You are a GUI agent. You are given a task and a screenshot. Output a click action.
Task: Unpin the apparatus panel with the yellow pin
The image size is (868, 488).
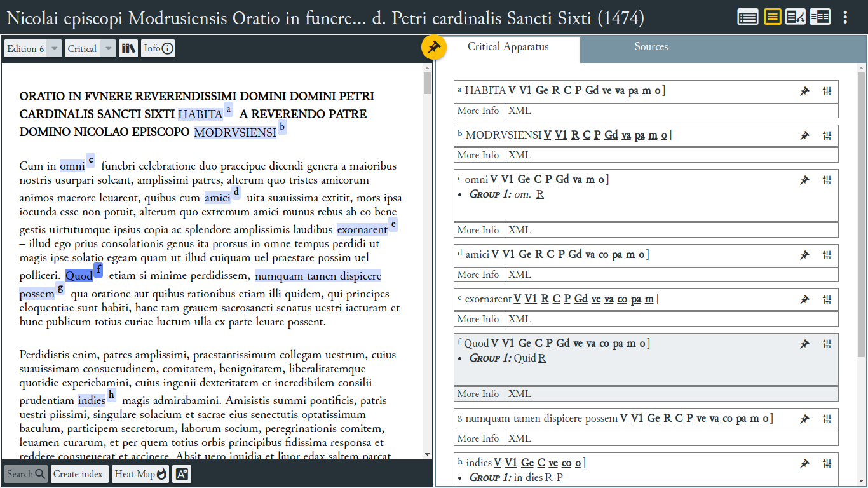(434, 47)
